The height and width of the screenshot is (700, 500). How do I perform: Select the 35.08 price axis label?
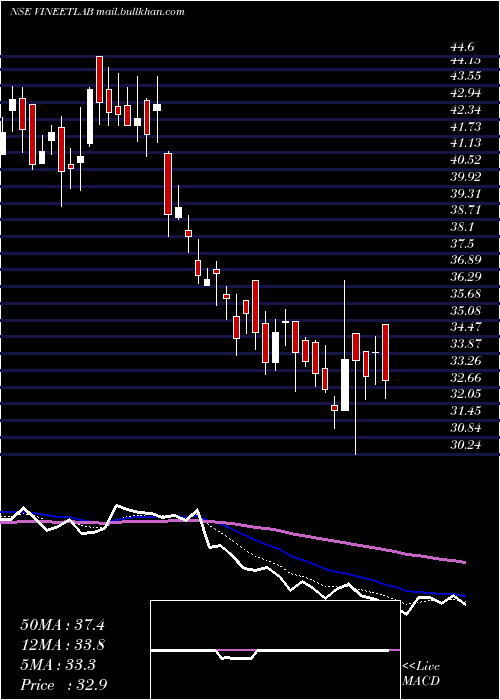[x=466, y=311]
